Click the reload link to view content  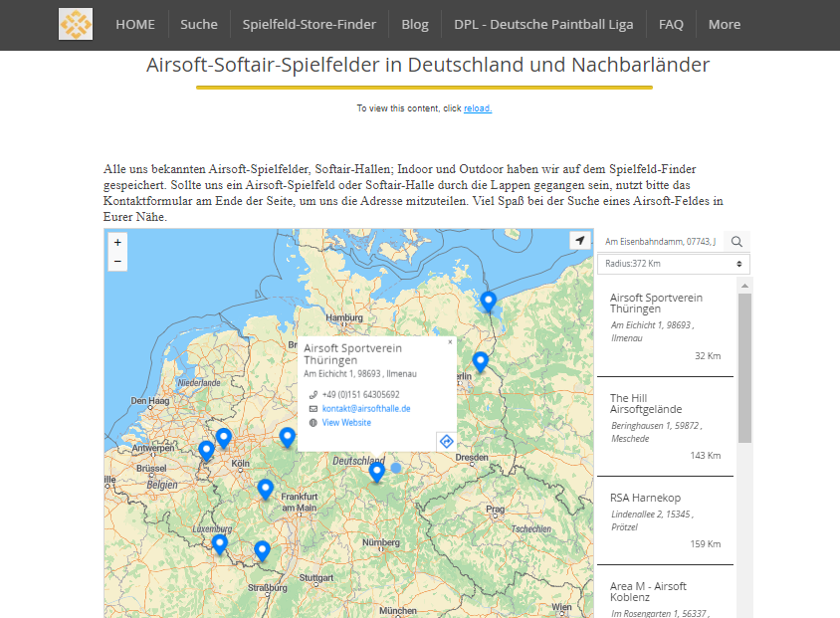[x=477, y=108]
